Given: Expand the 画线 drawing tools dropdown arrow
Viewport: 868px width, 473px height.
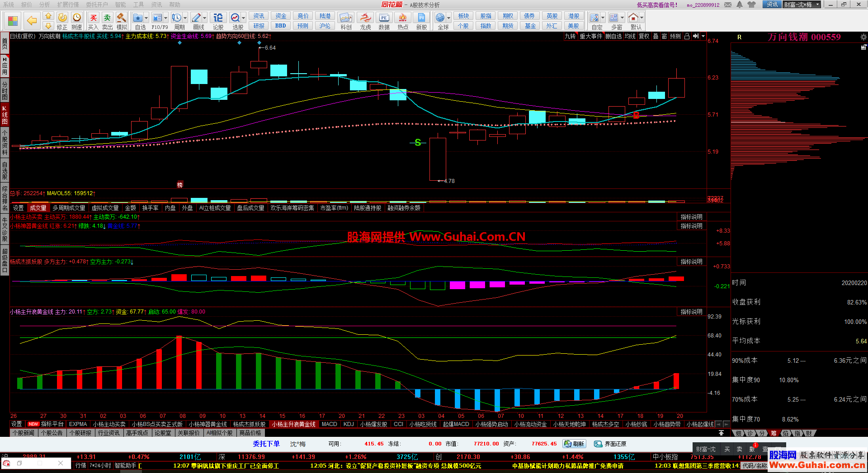Looking at the screenshot, I should (x=205, y=18).
